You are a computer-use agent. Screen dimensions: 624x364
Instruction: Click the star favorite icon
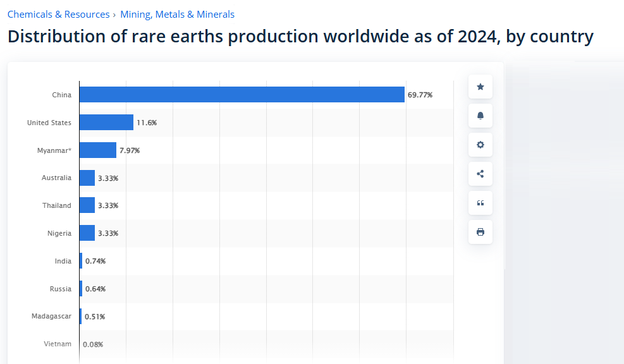[x=480, y=87]
